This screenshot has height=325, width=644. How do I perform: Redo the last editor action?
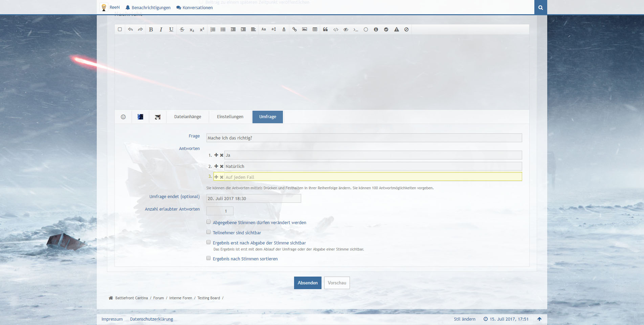140,29
